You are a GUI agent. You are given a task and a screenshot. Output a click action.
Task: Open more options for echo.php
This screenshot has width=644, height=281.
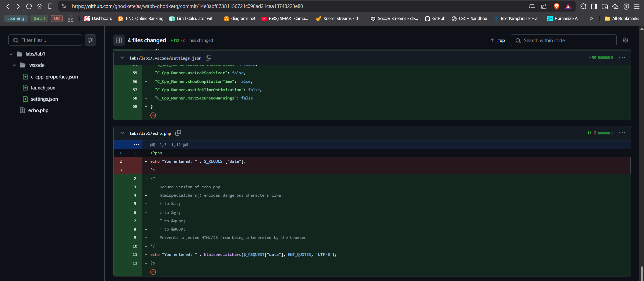(x=622, y=133)
